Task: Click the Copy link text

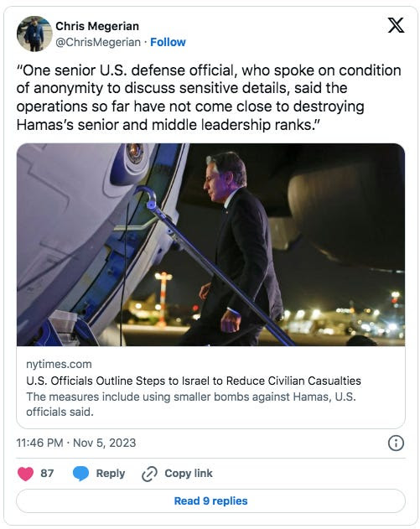Action: point(189,474)
